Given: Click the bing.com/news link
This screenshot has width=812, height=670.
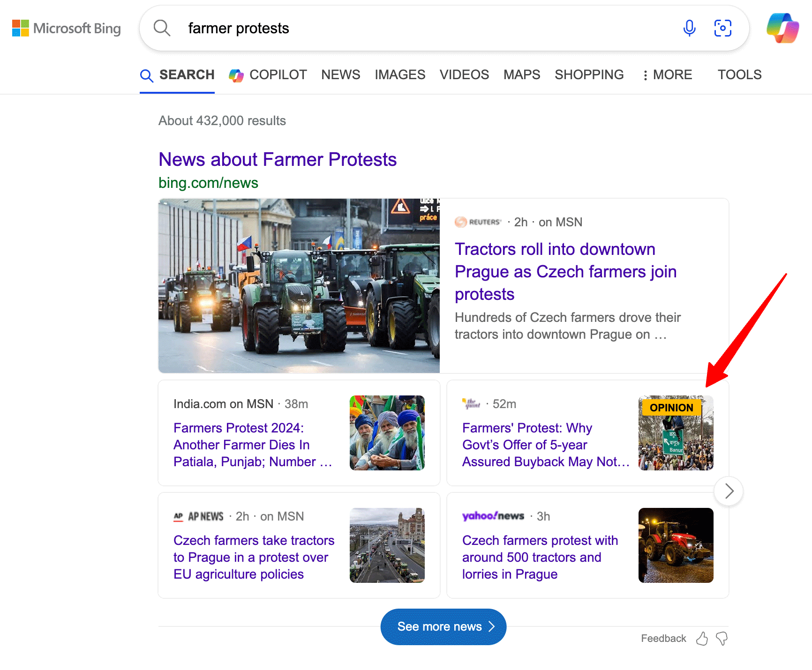Looking at the screenshot, I should 208,183.
